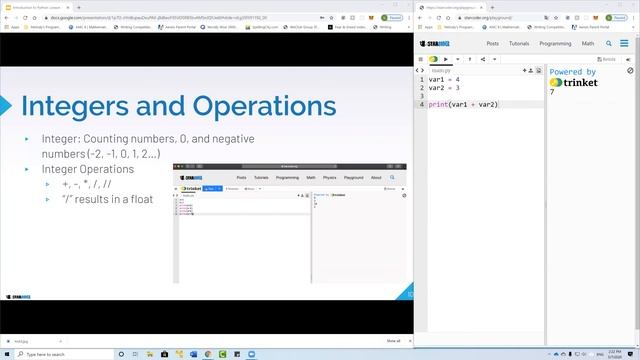Open a new tab in the left browser window
This screenshot has width=640, height=360.
79,7
